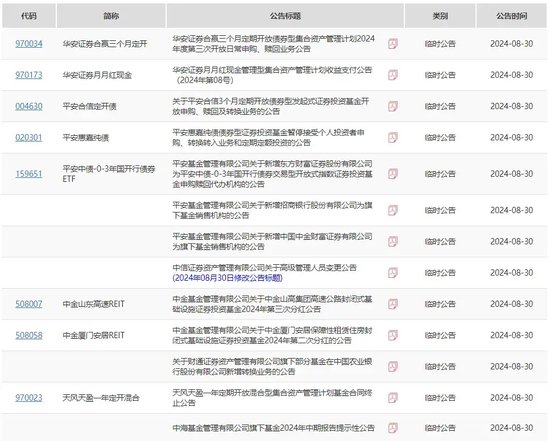Select short name 华安证券合赢三个月定开

[105, 44]
